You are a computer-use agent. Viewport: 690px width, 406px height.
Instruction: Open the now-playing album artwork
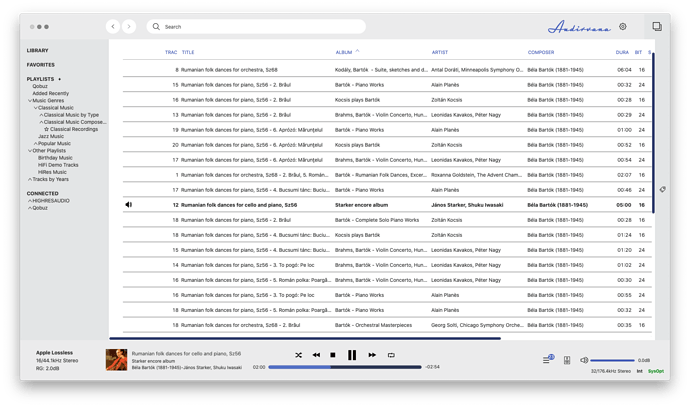click(x=117, y=360)
